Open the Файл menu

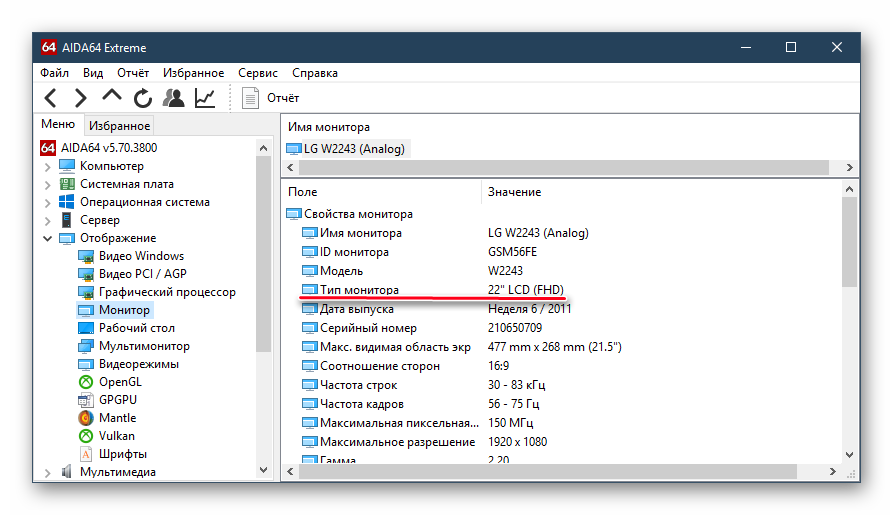coord(54,73)
